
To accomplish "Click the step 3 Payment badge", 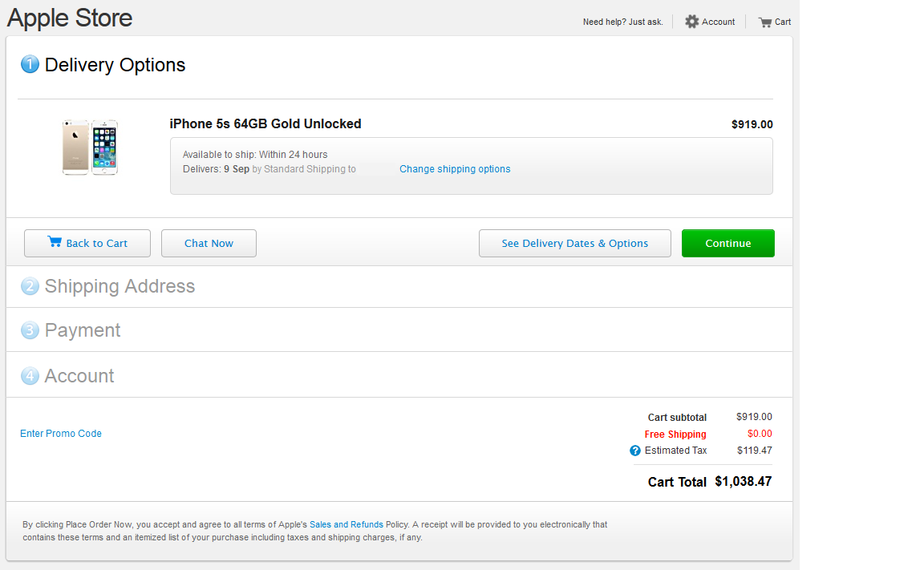I will [x=30, y=330].
